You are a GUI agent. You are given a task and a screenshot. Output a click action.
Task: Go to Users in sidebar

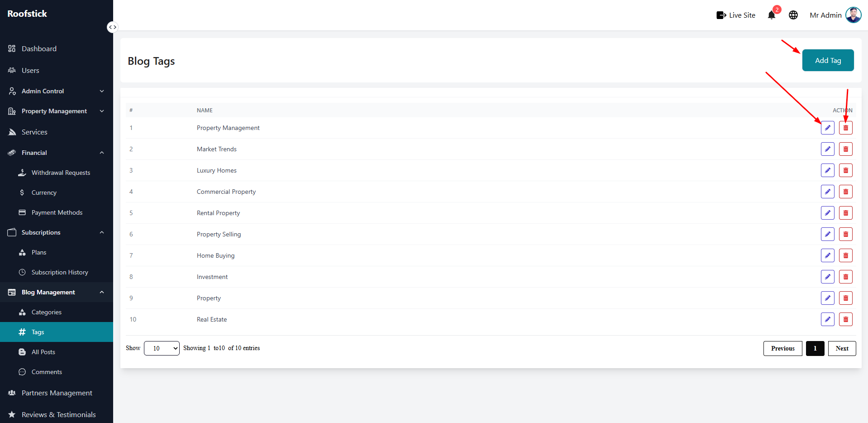click(x=57, y=70)
